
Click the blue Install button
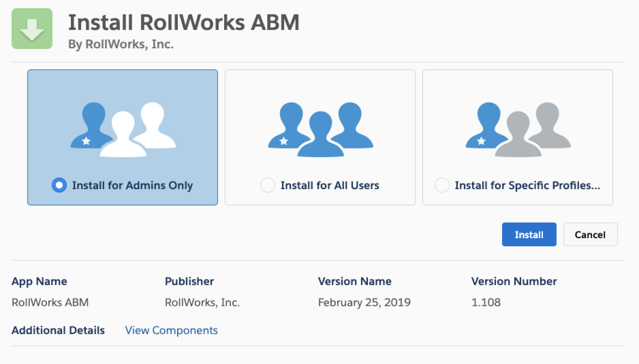(x=529, y=235)
